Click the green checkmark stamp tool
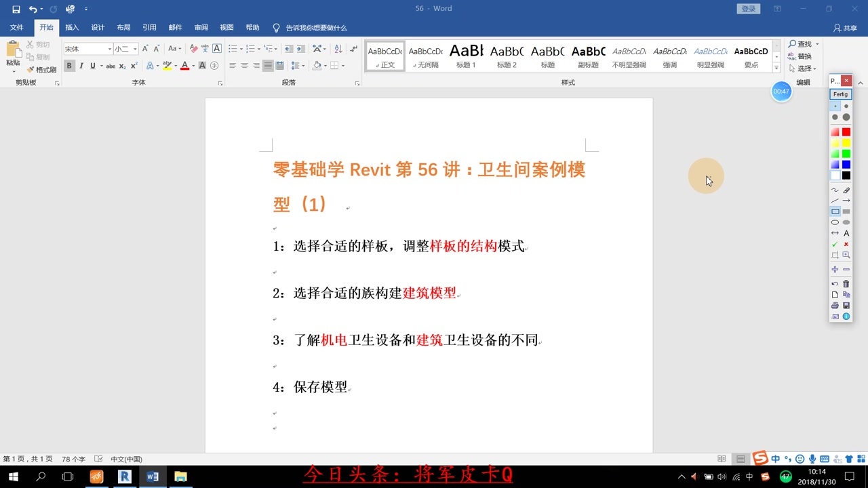This screenshot has height=488, width=868. (835, 244)
